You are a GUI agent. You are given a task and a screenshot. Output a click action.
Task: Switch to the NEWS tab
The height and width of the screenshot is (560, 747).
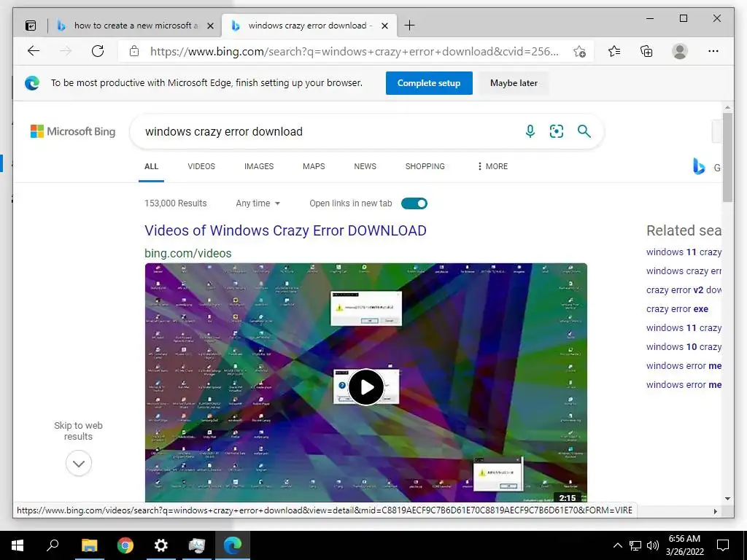tap(365, 166)
